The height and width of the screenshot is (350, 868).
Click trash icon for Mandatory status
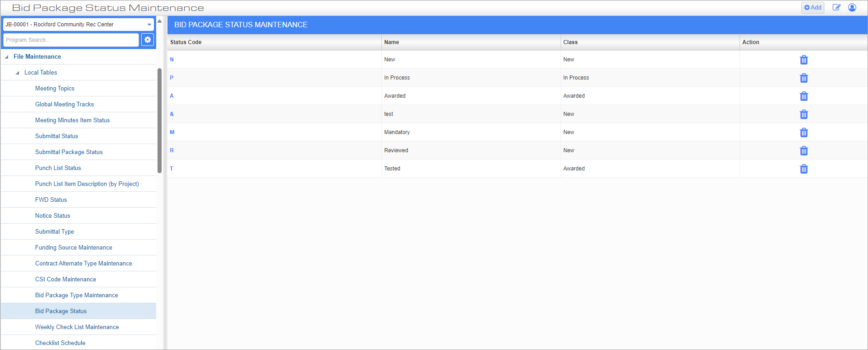tap(804, 133)
